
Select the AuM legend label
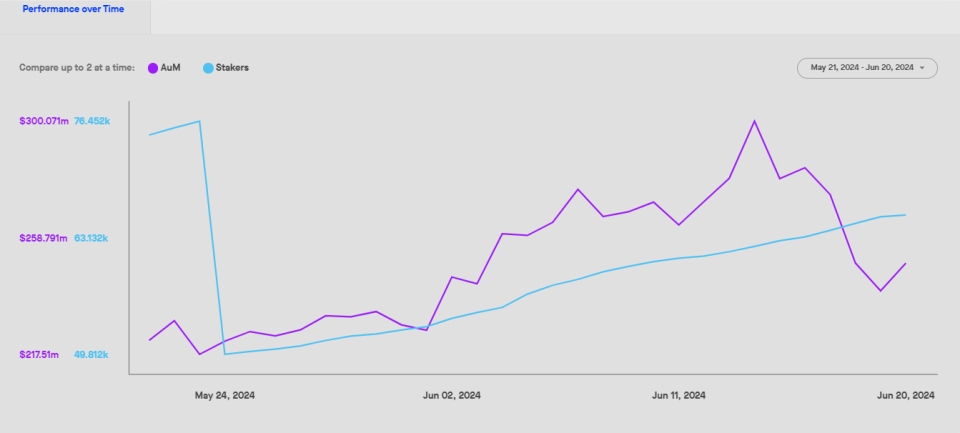pyautogui.click(x=170, y=68)
